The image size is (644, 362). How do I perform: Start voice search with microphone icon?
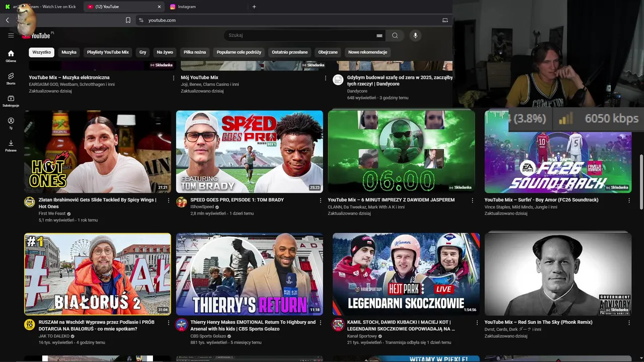point(415,35)
